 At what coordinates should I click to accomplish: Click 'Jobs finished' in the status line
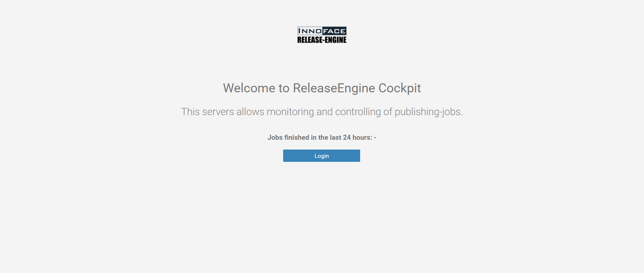(288, 138)
